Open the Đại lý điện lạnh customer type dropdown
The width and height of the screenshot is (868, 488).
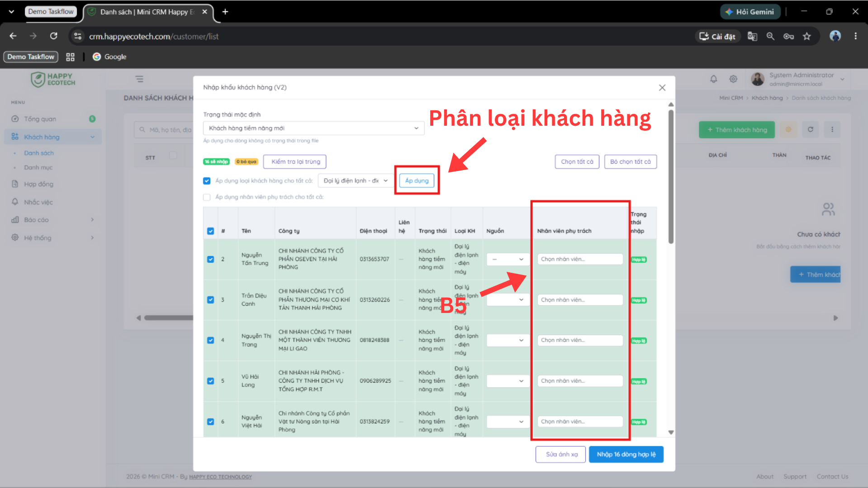tap(356, 181)
